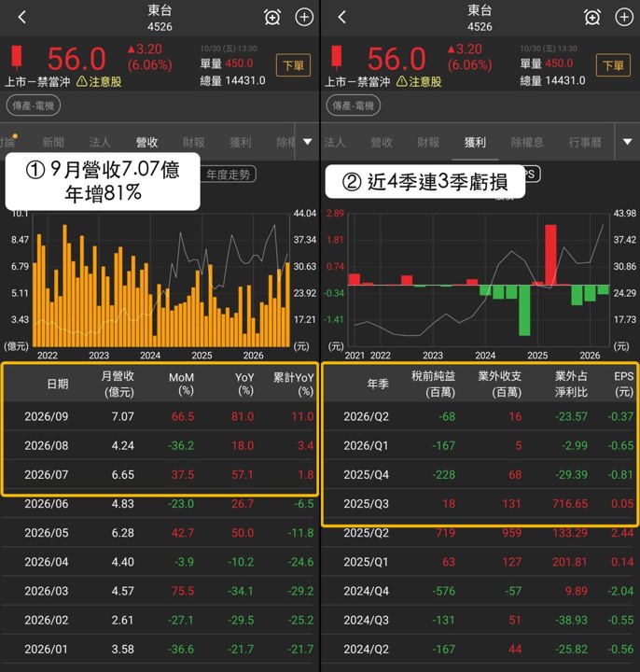Tap the 下單 order button in right panel

(x=613, y=65)
